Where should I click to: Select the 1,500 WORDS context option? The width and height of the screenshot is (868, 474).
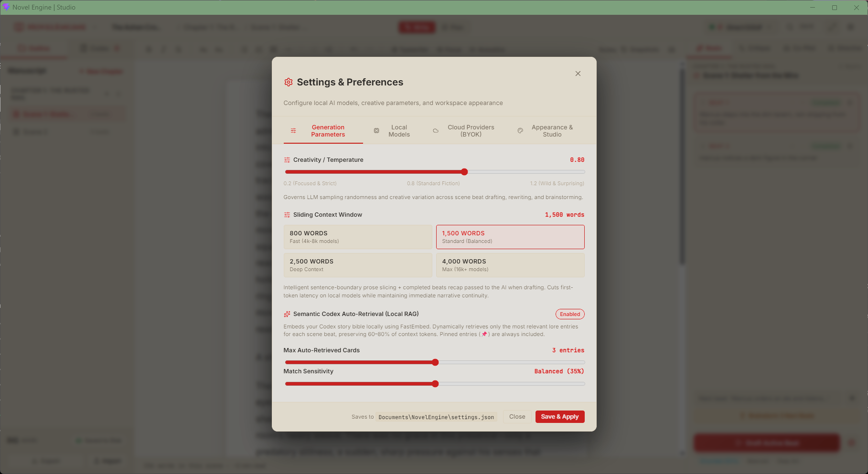click(x=510, y=237)
